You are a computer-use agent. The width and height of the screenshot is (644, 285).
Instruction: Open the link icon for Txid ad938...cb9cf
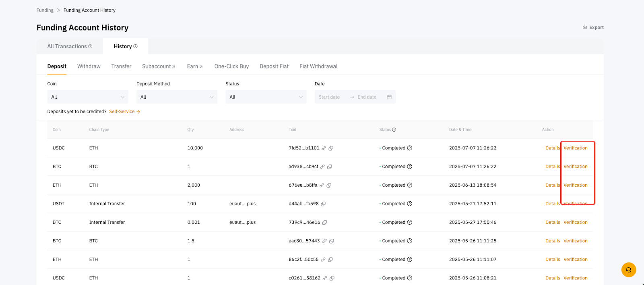[x=322, y=167]
